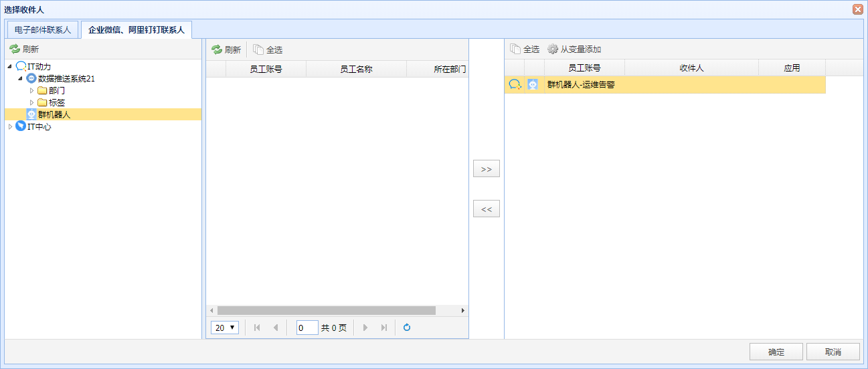
Task: Click the blue reload icon in pager
Action: point(406,328)
